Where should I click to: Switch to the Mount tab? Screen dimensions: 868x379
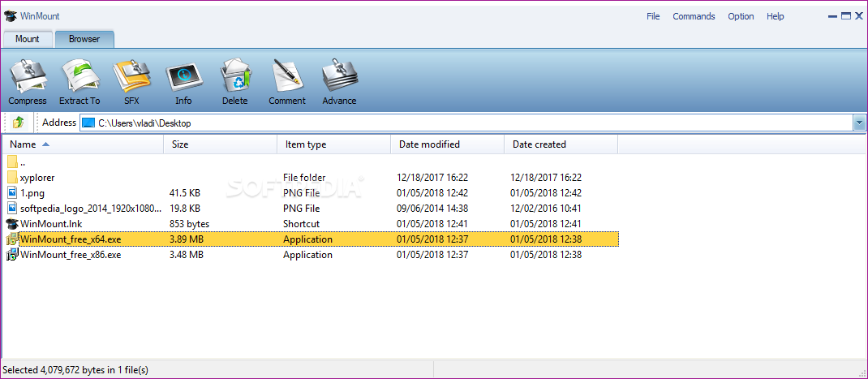point(28,39)
